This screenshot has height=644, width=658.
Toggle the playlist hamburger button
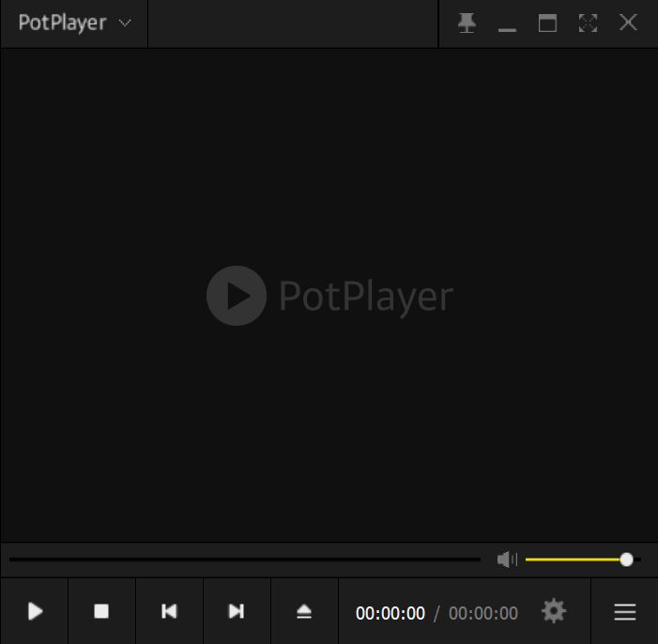pyautogui.click(x=625, y=612)
